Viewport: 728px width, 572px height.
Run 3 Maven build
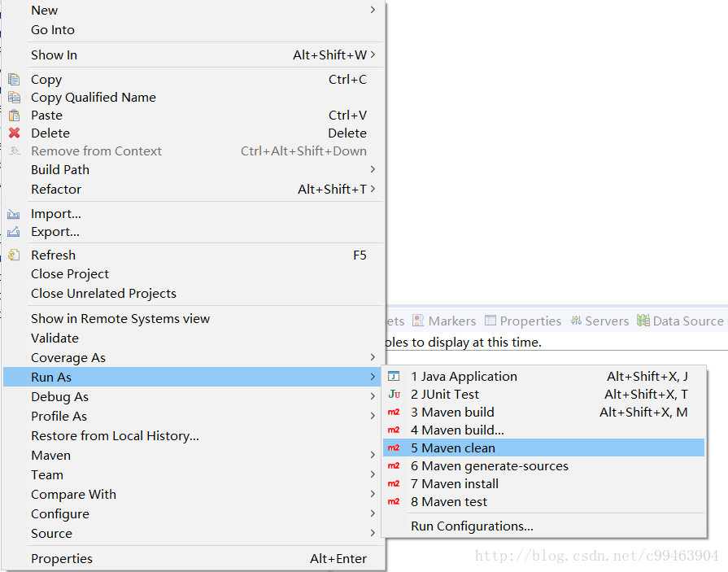click(x=543, y=413)
